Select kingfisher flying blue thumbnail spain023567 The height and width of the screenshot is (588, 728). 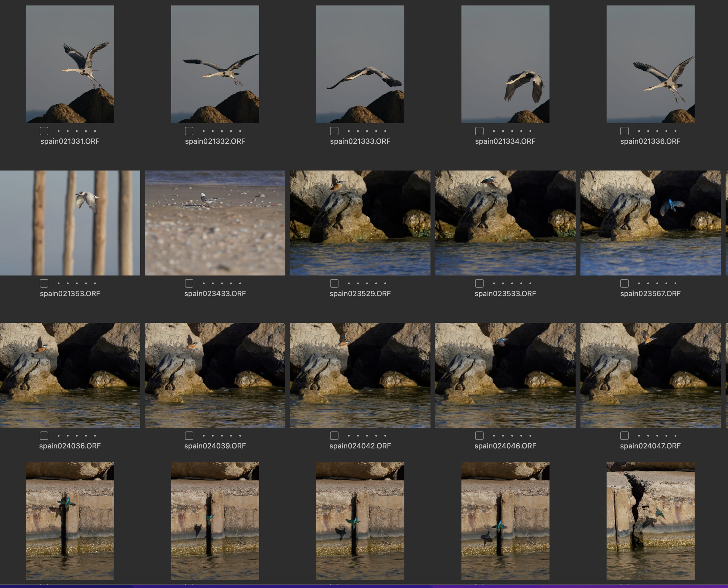pyautogui.click(x=650, y=223)
